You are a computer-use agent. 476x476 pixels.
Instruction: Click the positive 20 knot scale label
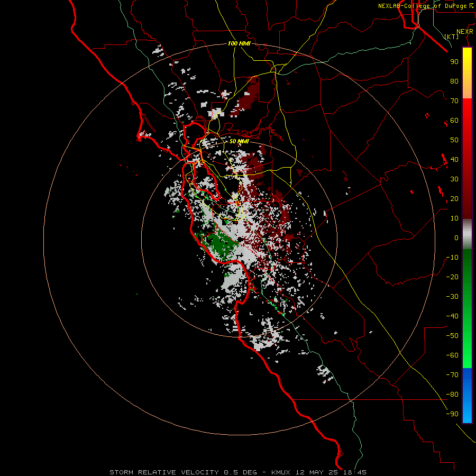tap(454, 199)
